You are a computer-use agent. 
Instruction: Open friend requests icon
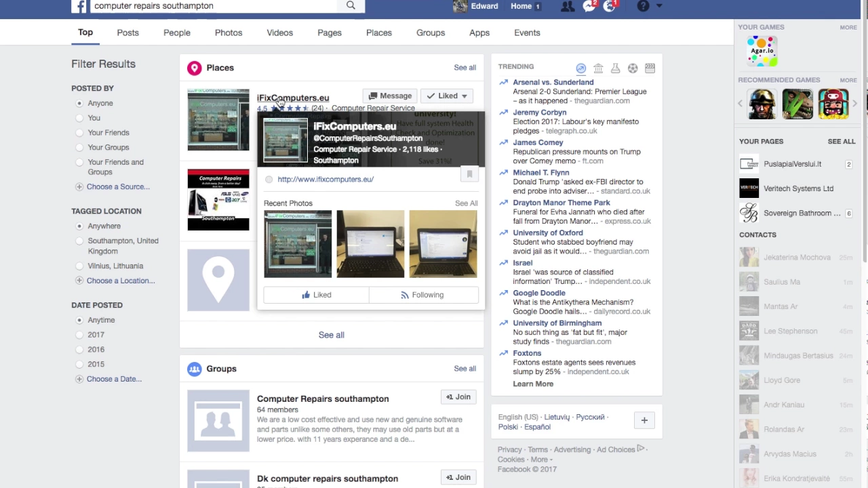pos(568,6)
